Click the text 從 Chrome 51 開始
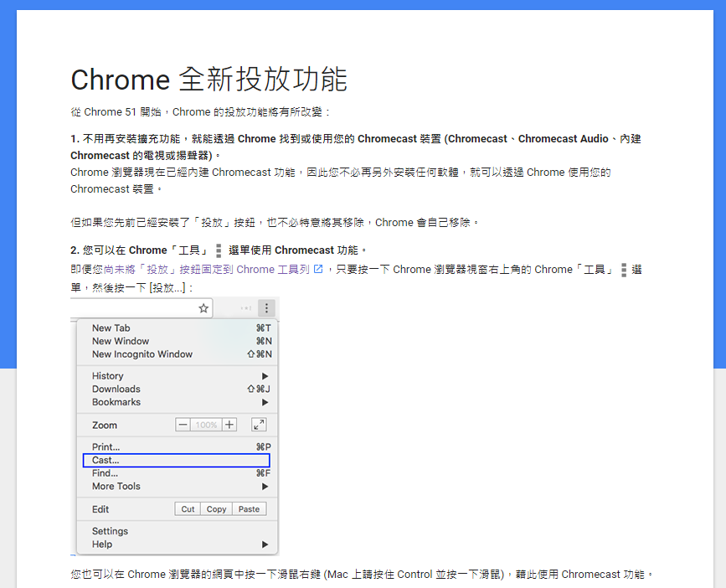Image resolution: width=726 pixels, height=588 pixels. tap(116, 112)
